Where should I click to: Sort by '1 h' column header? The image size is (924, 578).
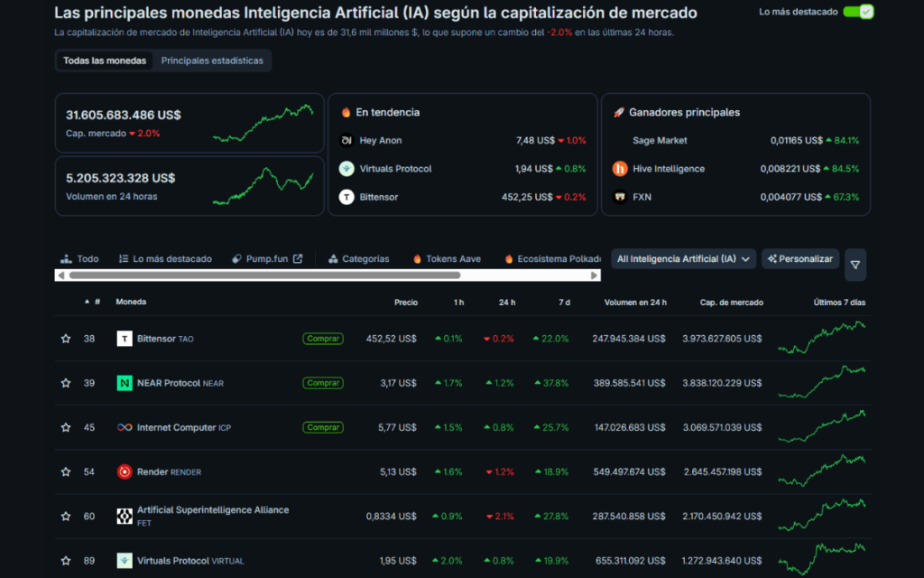coord(458,303)
